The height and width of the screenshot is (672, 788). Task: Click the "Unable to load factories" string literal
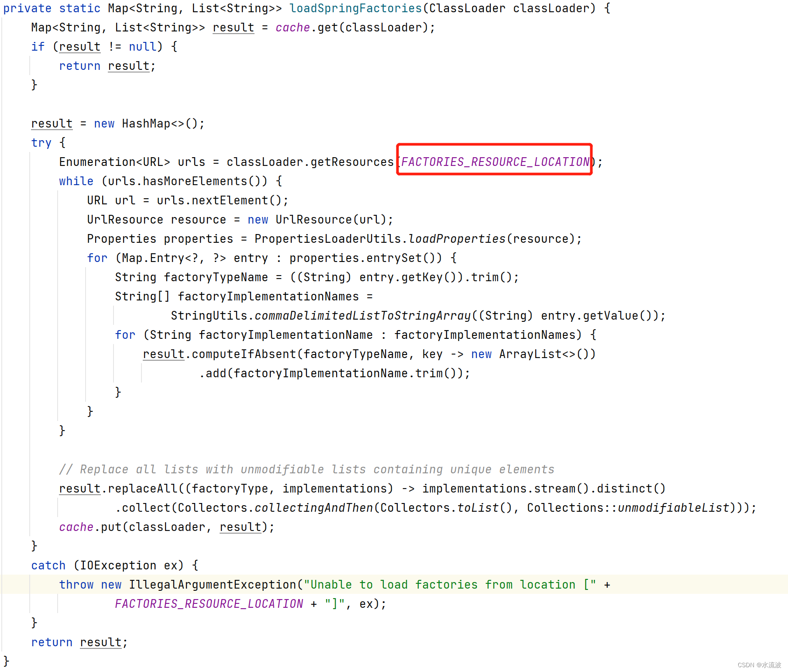450,585
